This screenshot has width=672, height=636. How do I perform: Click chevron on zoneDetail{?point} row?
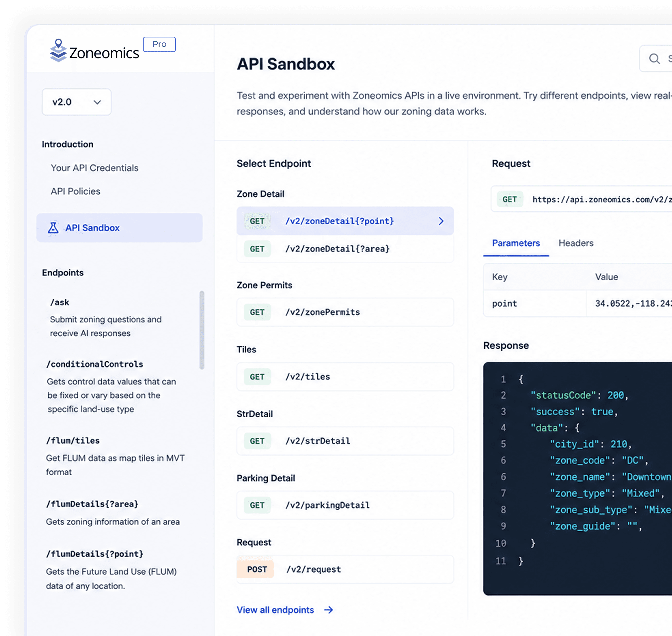pos(441,221)
